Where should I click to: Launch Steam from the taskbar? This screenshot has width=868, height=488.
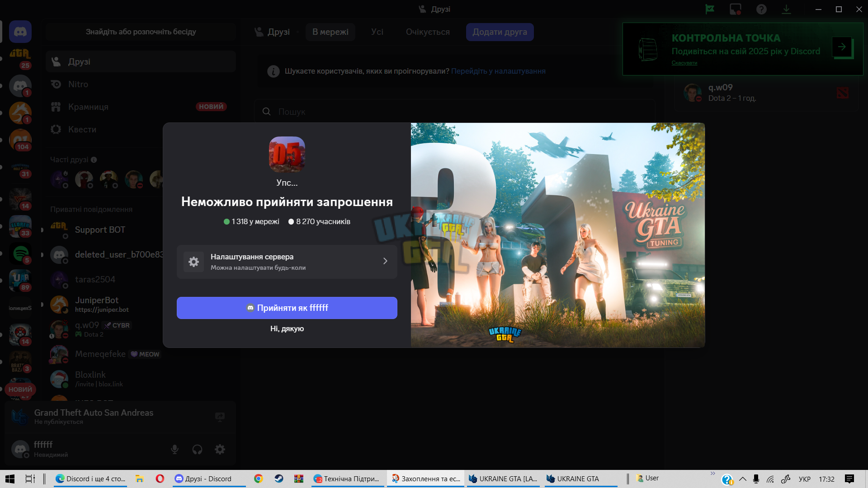[278, 479]
